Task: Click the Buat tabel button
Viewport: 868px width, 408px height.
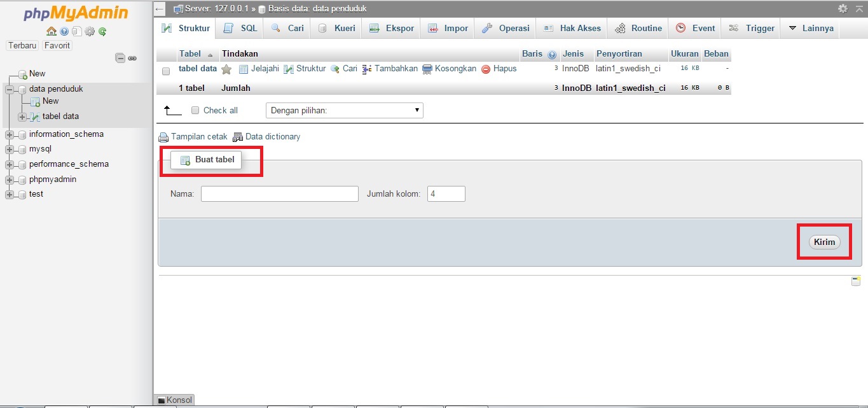Action: click(205, 160)
